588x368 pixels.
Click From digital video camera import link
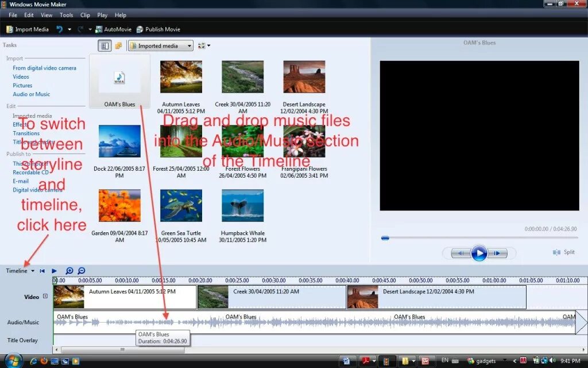(x=44, y=68)
